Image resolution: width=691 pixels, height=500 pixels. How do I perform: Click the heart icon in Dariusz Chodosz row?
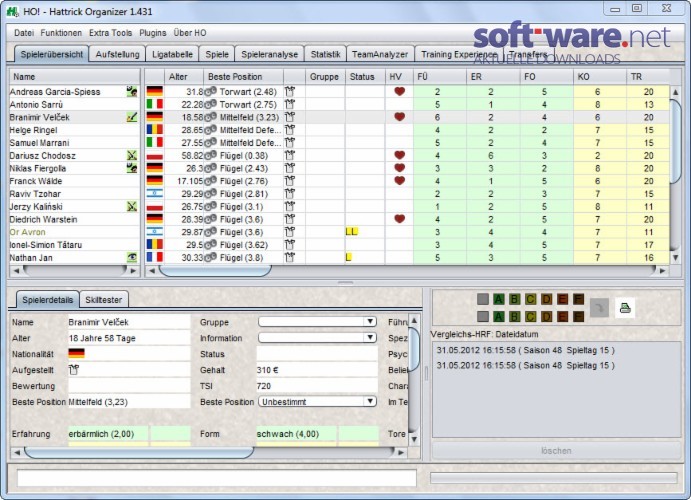pos(400,156)
